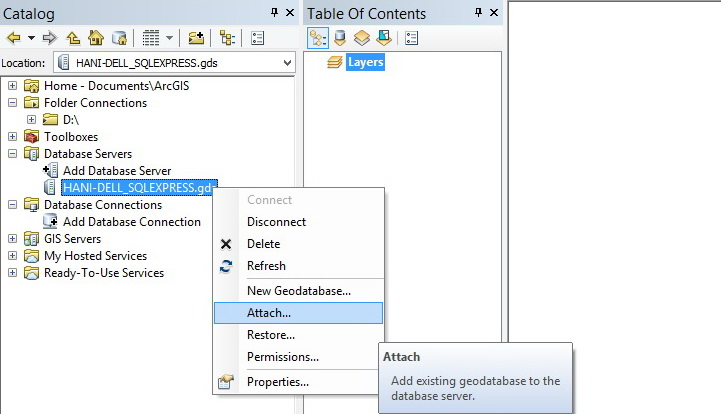Viewport: 721px width, 414px height.
Task: Expand the D:\ folder node
Action: (31, 120)
